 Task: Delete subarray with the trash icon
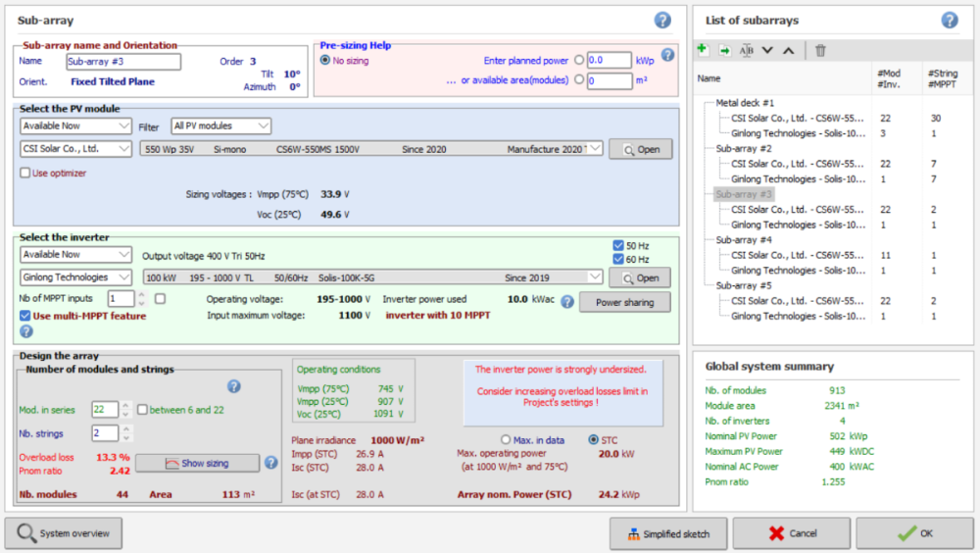[x=821, y=50]
